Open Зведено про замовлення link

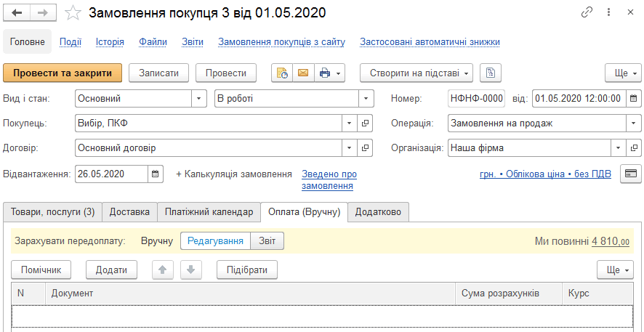click(329, 180)
